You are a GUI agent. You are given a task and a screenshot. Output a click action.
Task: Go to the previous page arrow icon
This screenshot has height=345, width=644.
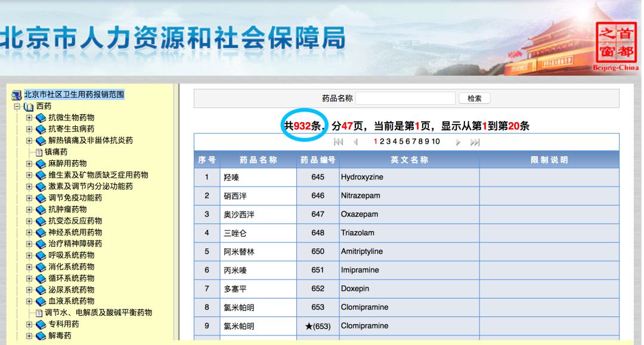[x=355, y=142]
